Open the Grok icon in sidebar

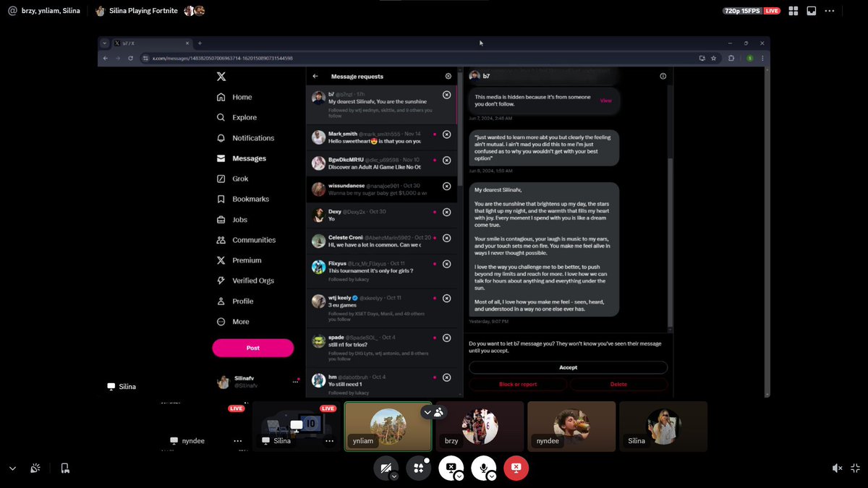point(221,179)
